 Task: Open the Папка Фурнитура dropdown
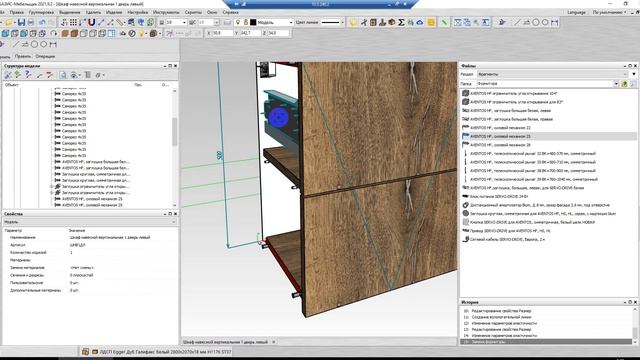tap(616, 84)
